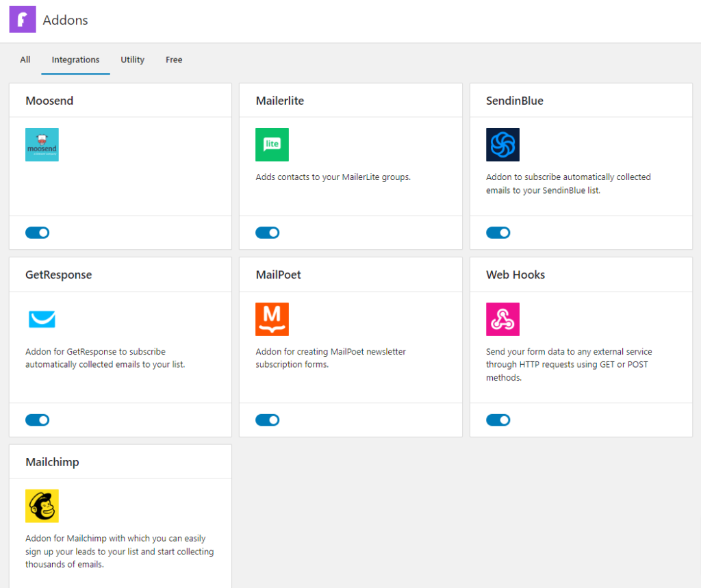This screenshot has width=701, height=588.
Task: Click the Mailchimp addon description text
Action: 119,551
